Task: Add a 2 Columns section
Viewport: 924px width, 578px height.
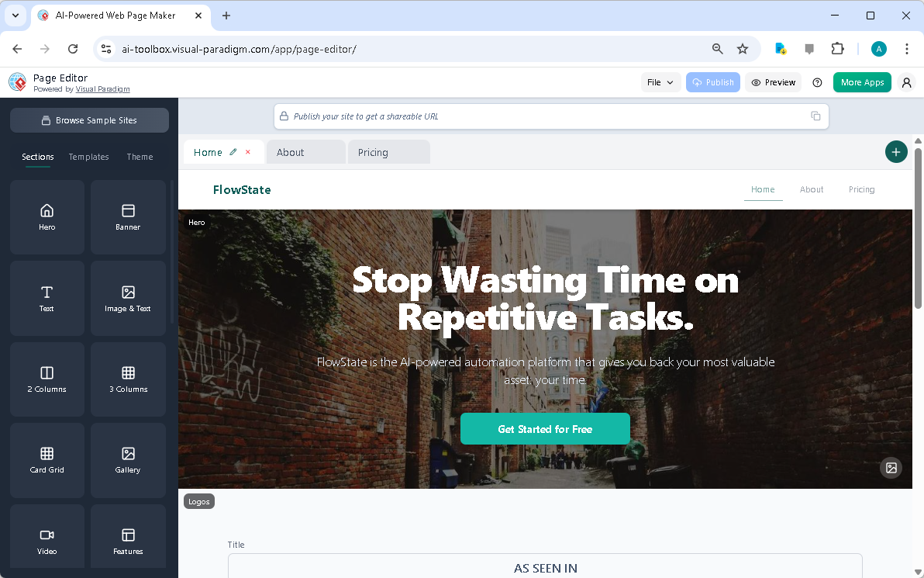Action: coord(47,379)
